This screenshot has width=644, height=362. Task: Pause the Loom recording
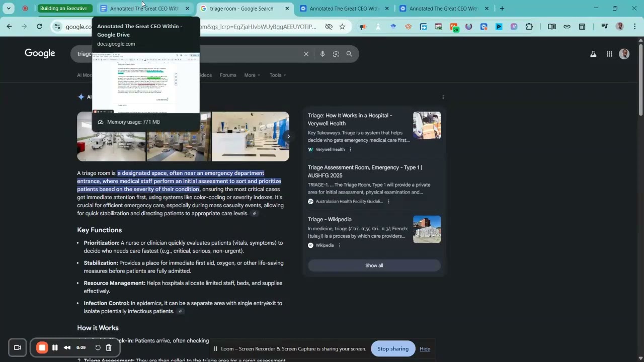[55, 347]
